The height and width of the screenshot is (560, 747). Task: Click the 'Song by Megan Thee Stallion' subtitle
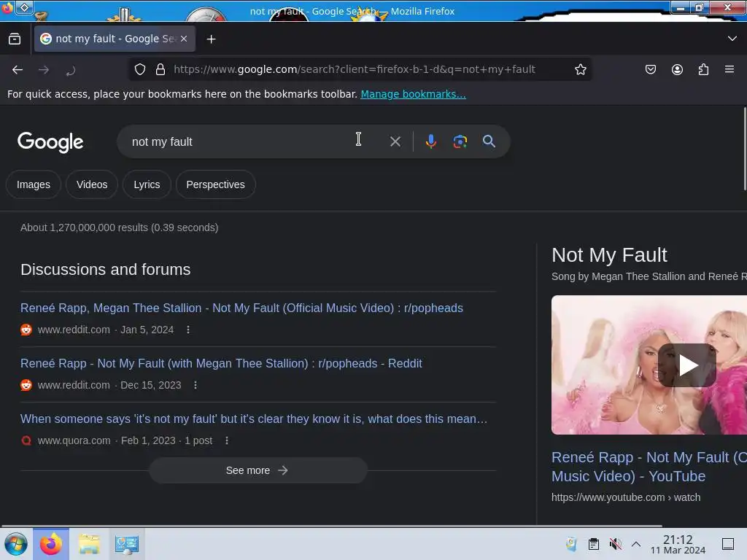649,276
